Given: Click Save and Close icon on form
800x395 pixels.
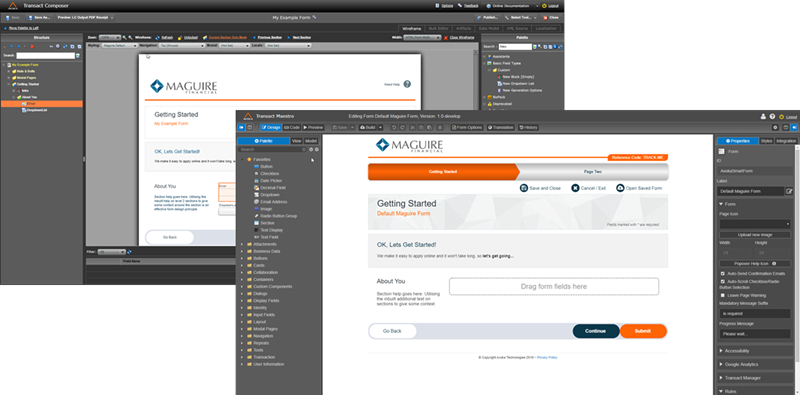Looking at the screenshot, I should coord(523,188).
